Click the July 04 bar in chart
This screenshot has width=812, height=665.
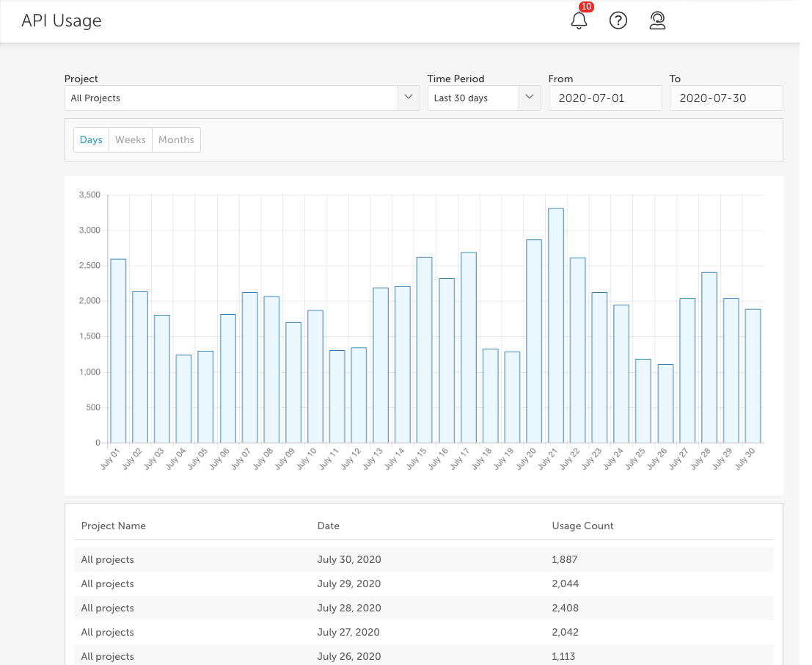tap(184, 399)
